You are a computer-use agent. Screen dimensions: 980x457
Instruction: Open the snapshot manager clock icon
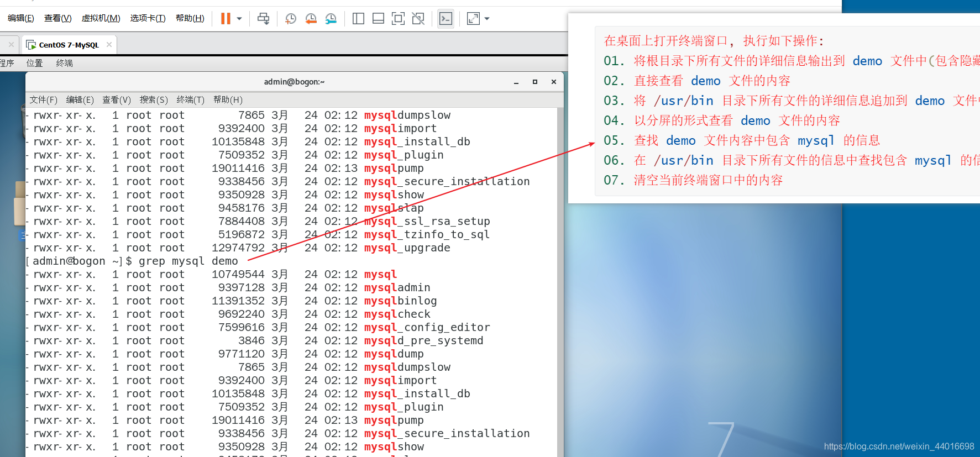(x=331, y=19)
